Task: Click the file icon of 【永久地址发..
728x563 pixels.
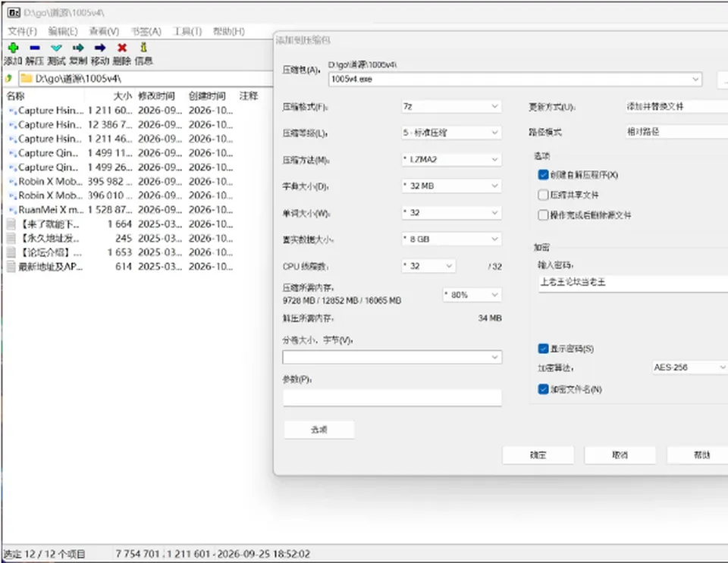Action: coord(11,239)
